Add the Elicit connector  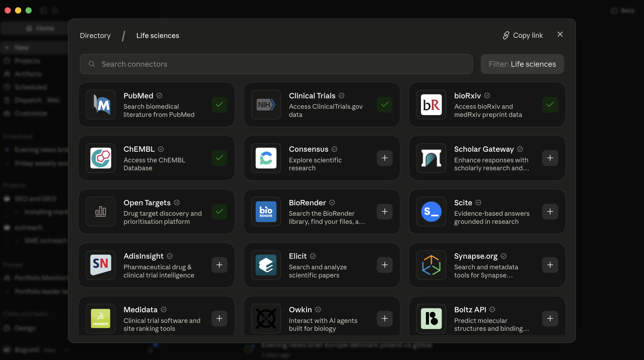385,265
